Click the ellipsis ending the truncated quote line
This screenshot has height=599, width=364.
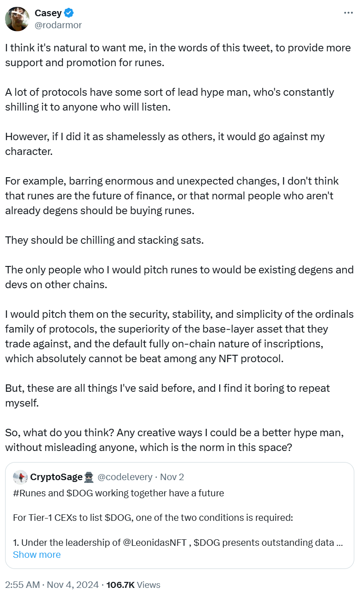coord(340,541)
